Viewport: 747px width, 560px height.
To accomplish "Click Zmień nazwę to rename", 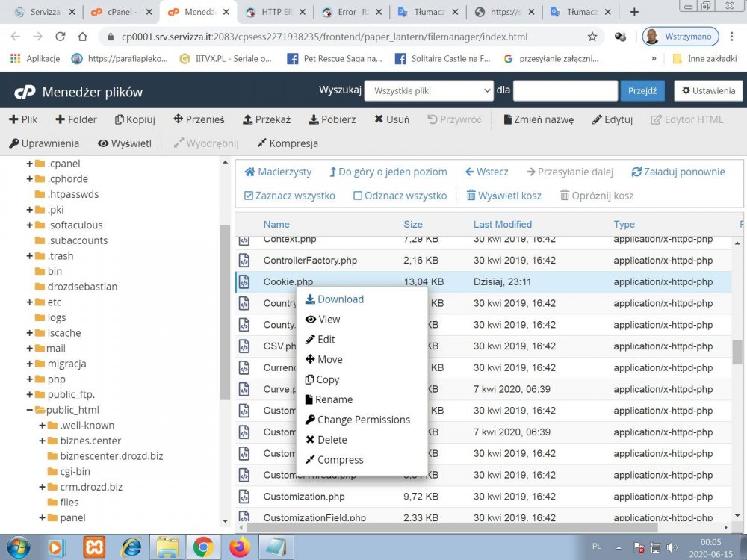I will pos(539,119).
